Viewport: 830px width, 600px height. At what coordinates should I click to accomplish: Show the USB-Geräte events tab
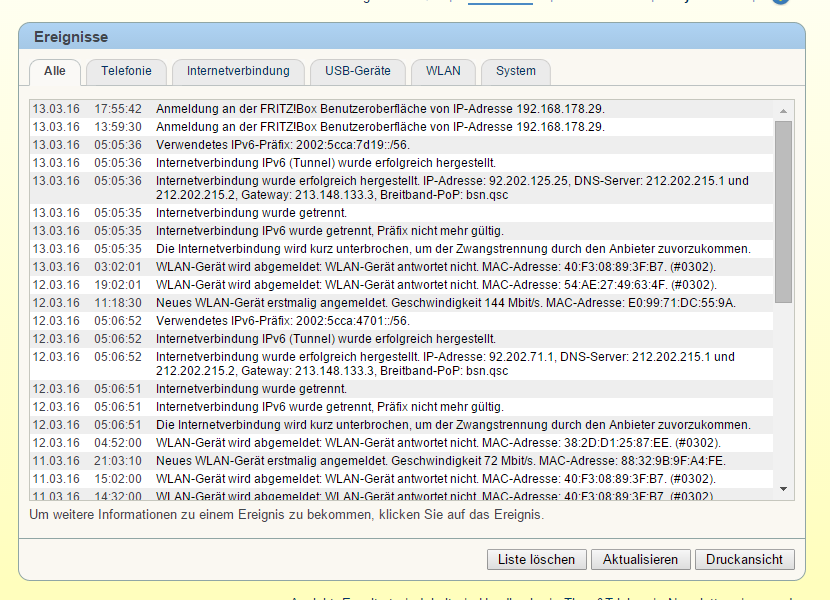tap(357, 72)
